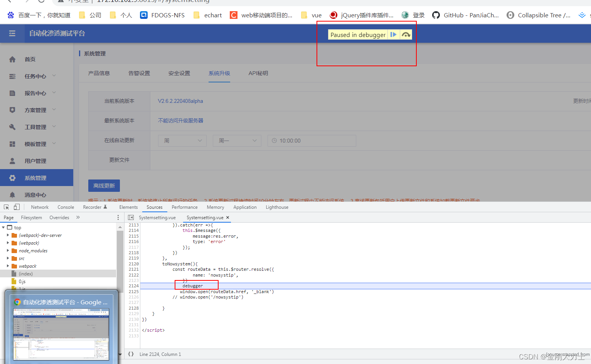Toggle device toolbar icon in DevTools
The image size is (591, 364).
[17, 207]
